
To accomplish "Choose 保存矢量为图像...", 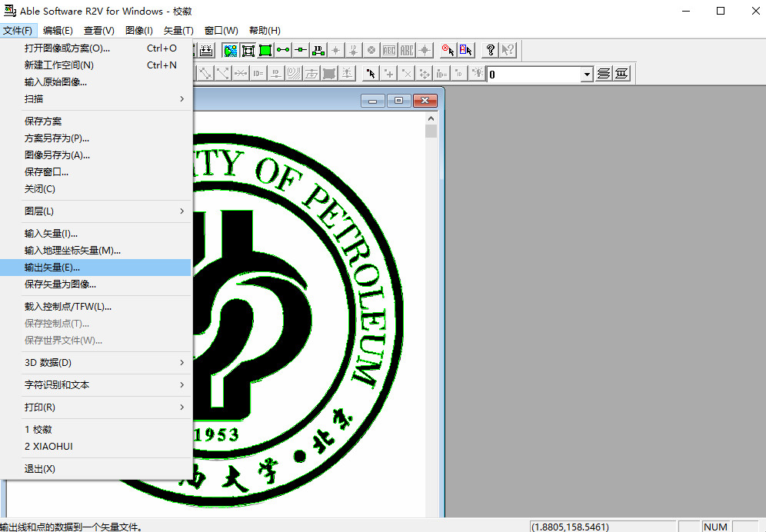I will coord(96,284).
